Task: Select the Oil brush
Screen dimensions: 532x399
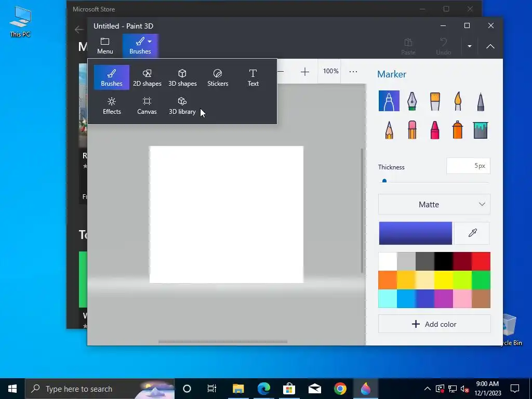Action: pyautogui.click(x=435, y=101)
